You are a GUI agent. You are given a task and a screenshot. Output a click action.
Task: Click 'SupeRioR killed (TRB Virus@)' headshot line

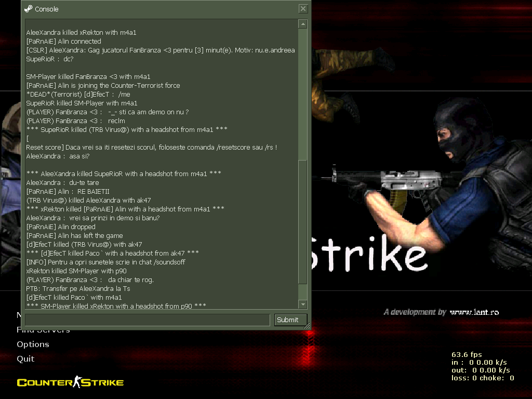coord(127,129)
